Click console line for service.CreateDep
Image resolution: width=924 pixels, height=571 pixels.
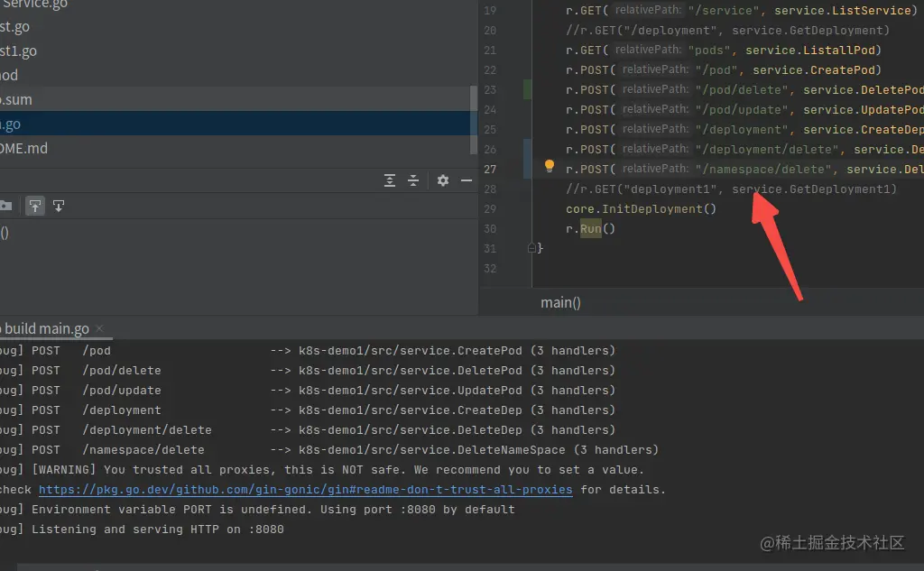click(x=308, y=410)
